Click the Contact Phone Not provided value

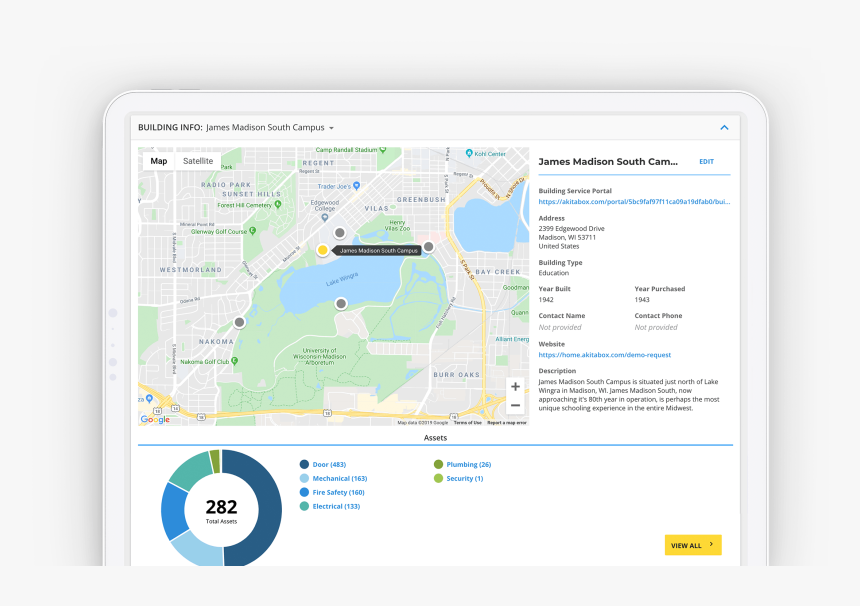(x=655, y=327)
